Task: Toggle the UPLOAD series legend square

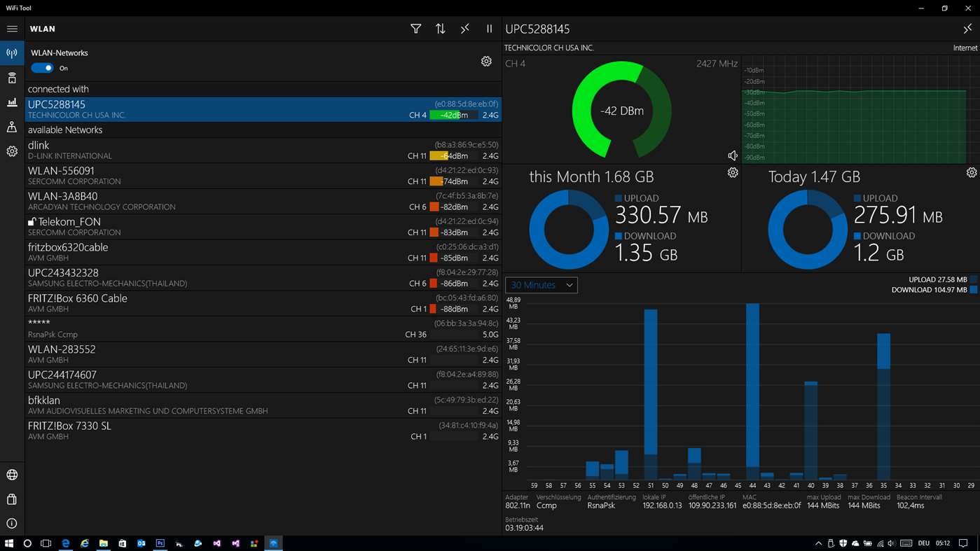Action: tap(974, 279)
